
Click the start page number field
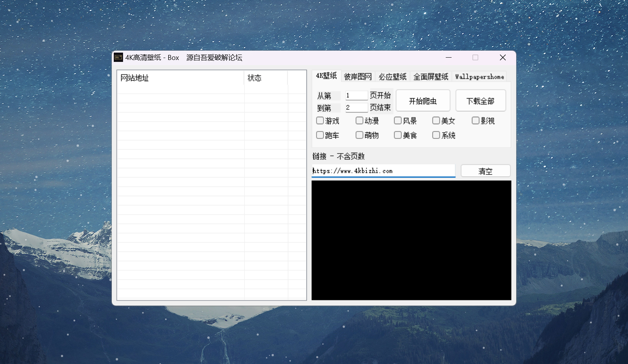tap(356, 96)
